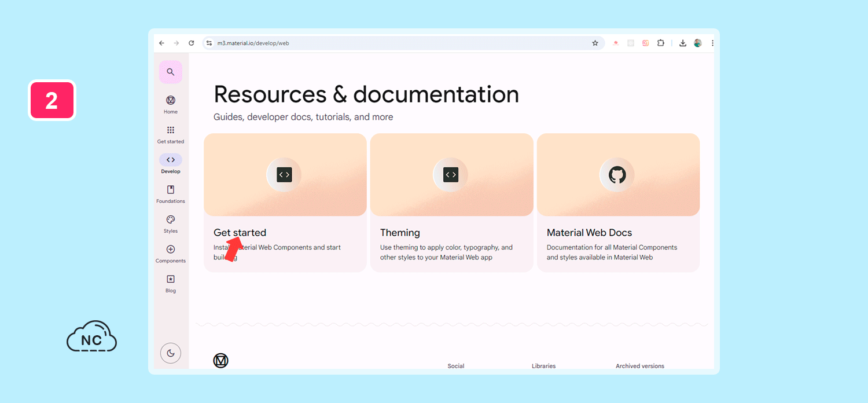Click the browser forward arrow
The height and width of the screenshot is (403, 868).
(x=176, y=43)
